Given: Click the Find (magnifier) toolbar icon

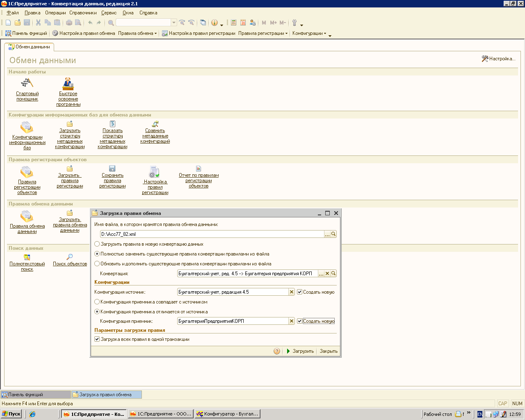Looking at the screenshot, I should point(111,23).
